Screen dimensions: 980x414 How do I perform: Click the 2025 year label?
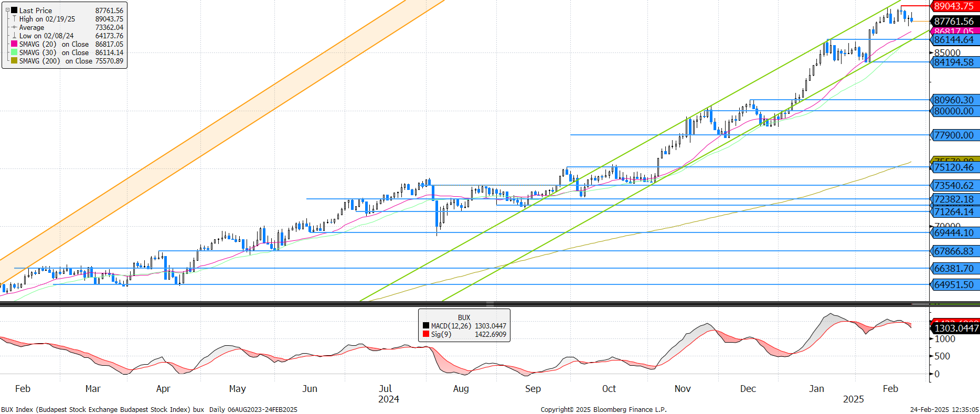point(854,399)
